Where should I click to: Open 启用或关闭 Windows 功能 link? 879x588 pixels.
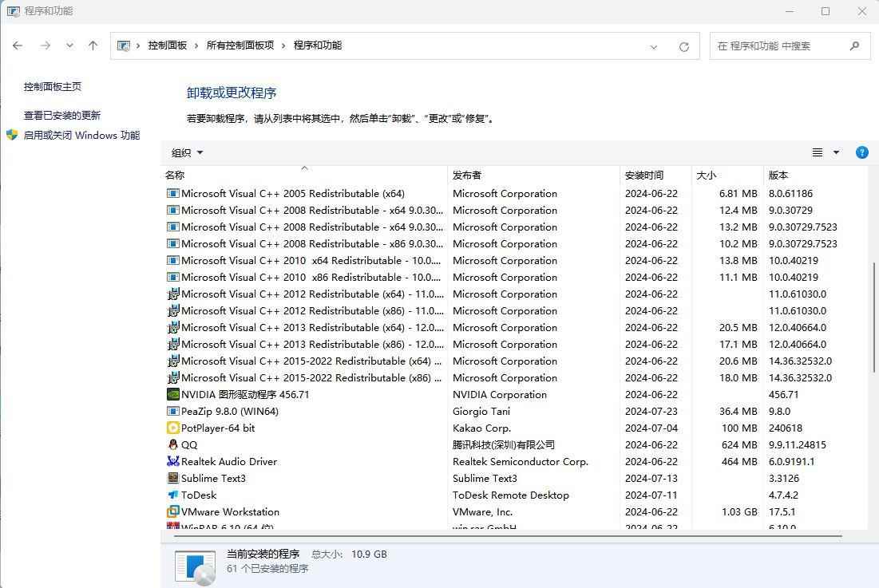82,135
